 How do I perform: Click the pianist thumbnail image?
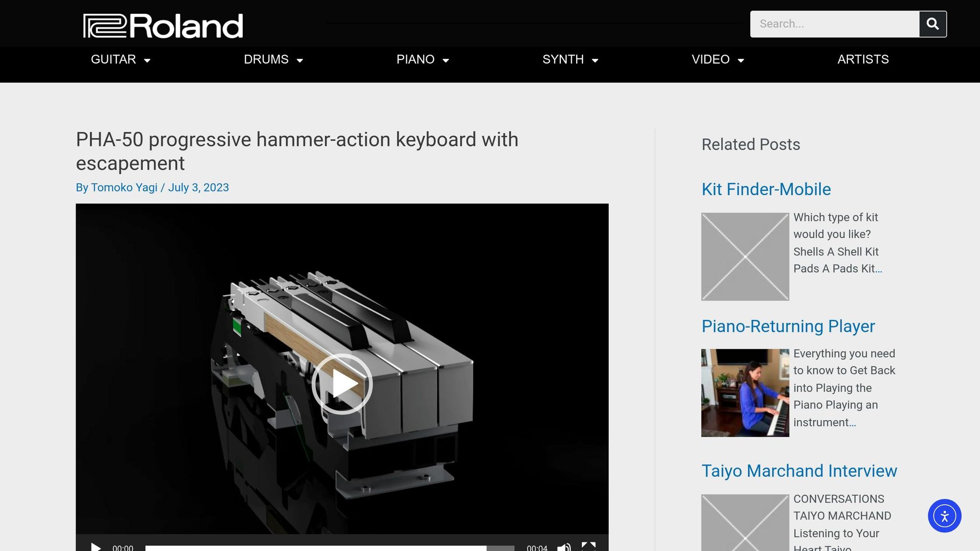tap(745, 393)
